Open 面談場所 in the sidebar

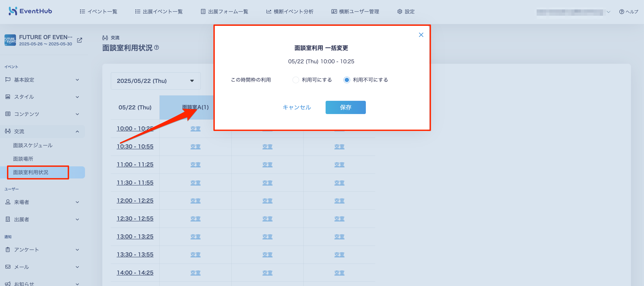(23, 159)
